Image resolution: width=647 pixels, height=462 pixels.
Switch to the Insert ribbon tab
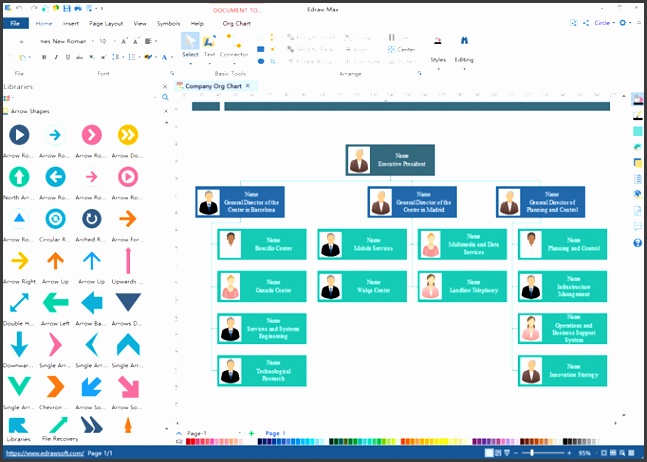pyautogui.click(x=71, y=24)
